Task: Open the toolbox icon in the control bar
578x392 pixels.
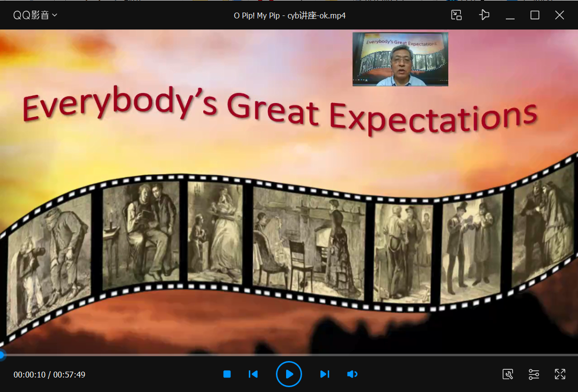Action: (508, 374)
